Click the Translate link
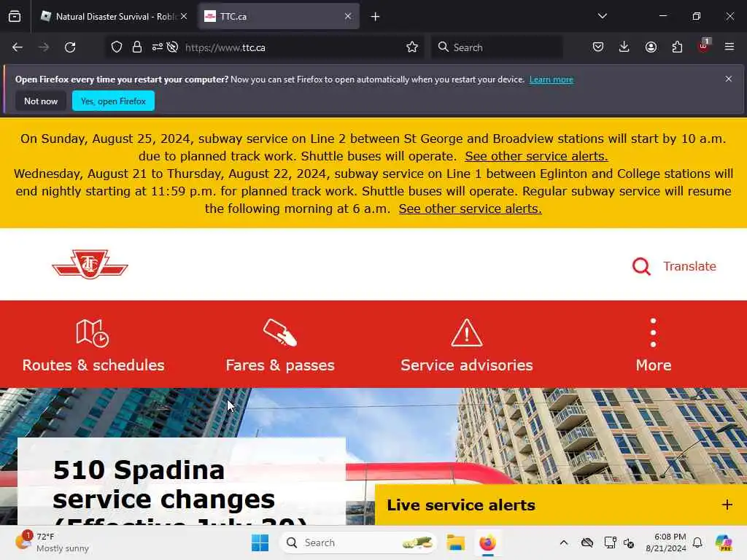This screenshot has height=560, width=747. click(690, 266)
